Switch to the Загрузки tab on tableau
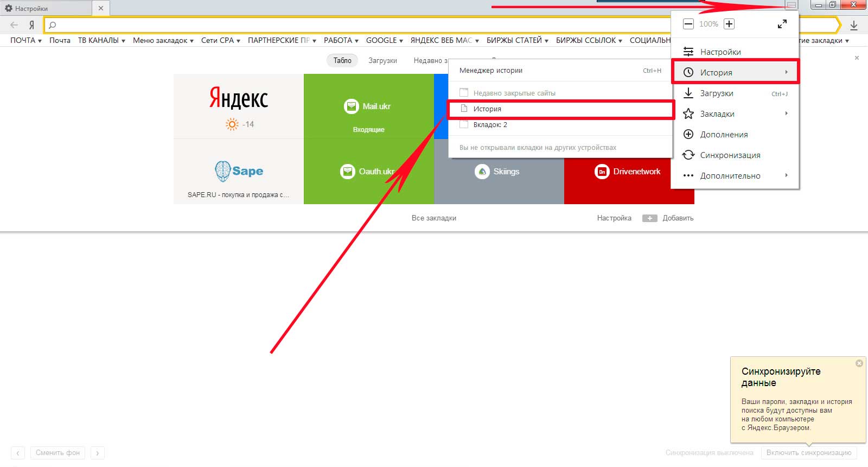868x467 pixels. (382, 60)
